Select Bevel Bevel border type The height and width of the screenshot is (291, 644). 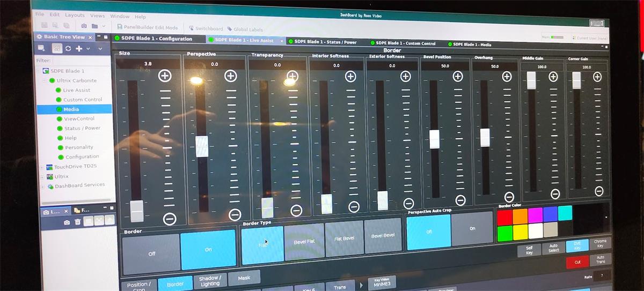(383, 235)
